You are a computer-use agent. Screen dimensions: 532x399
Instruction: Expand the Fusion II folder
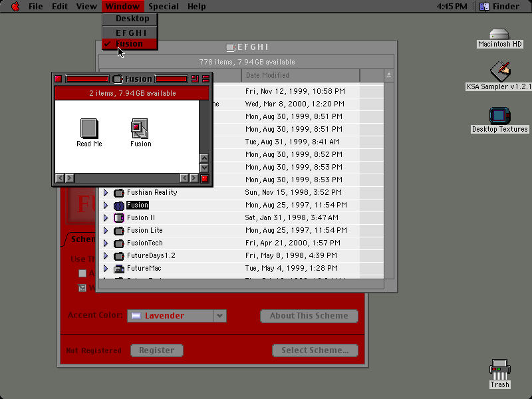pos(106,218)
